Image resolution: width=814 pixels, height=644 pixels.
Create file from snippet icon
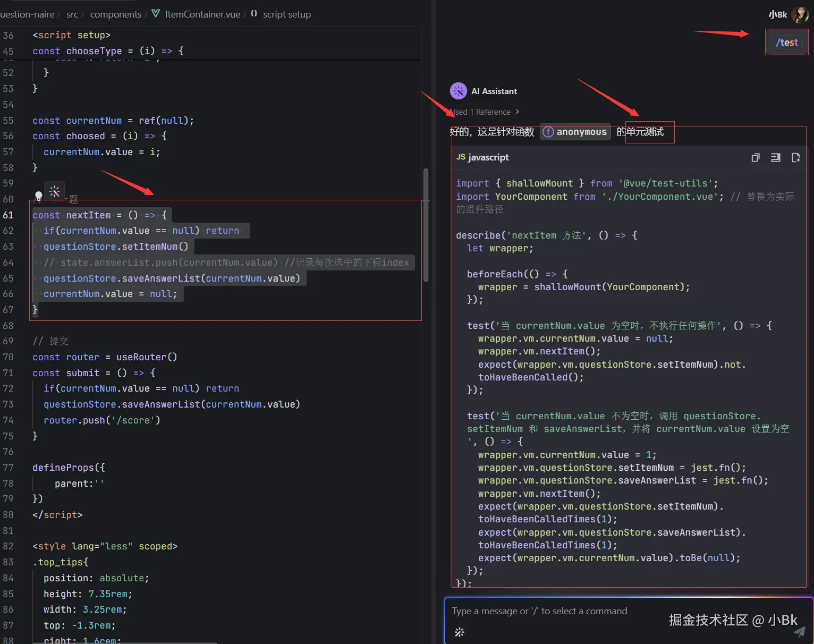point(795,157)
